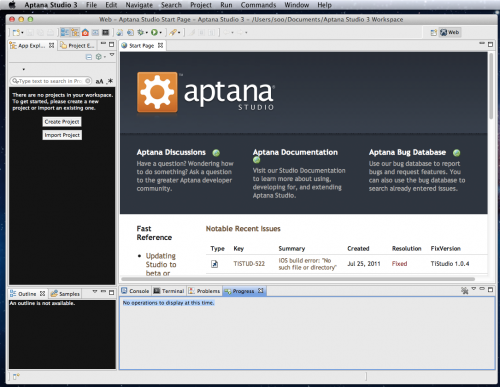Click the Start Page vertical scrollbar
The height and width of the screenshot is (387, 500).
(x=491, y=86)
